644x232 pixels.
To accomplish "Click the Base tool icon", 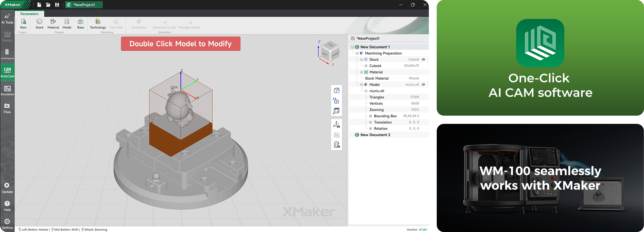I will pyautogui.click(x=80, y=22).
